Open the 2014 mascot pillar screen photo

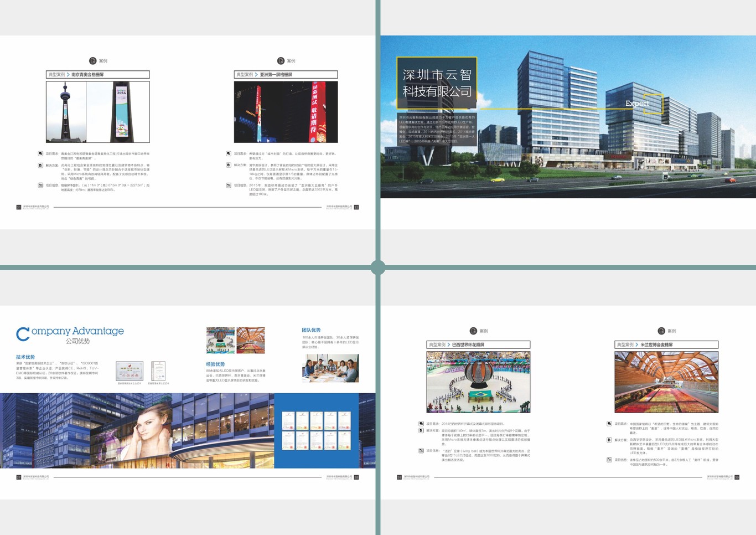pyautogui.click(x=118, y=112)
